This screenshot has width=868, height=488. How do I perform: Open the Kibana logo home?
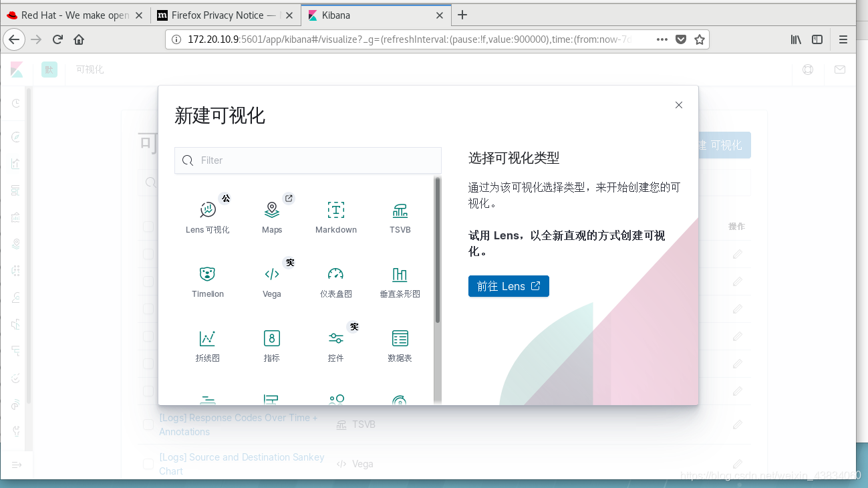coord(17,69)
